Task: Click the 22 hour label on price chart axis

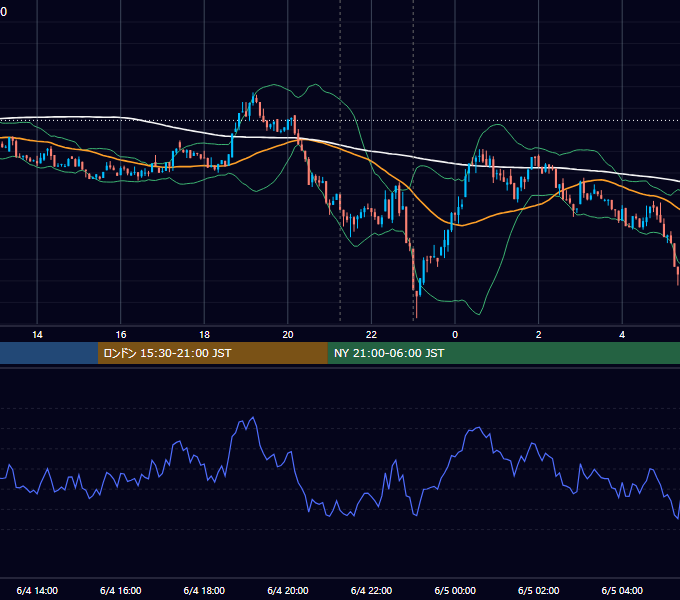Action: click(x=371, y=335)
